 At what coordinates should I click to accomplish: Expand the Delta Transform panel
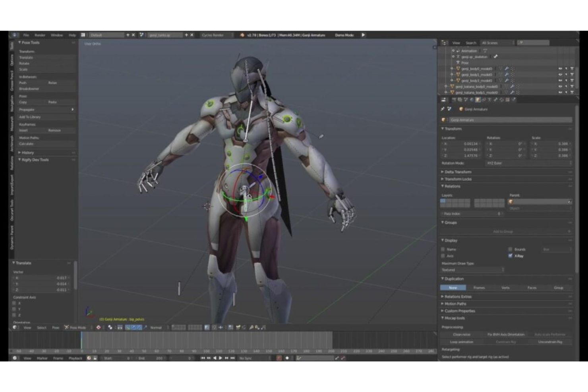pyautogui.click(x=458, y=172)
